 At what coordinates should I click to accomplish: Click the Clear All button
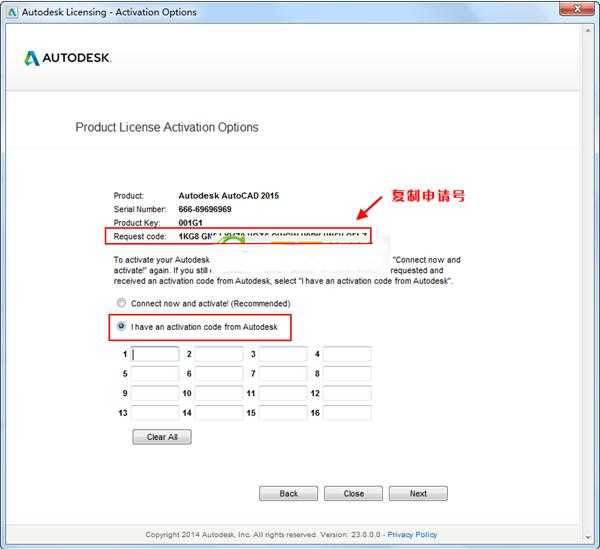click(x=162, y=437)
